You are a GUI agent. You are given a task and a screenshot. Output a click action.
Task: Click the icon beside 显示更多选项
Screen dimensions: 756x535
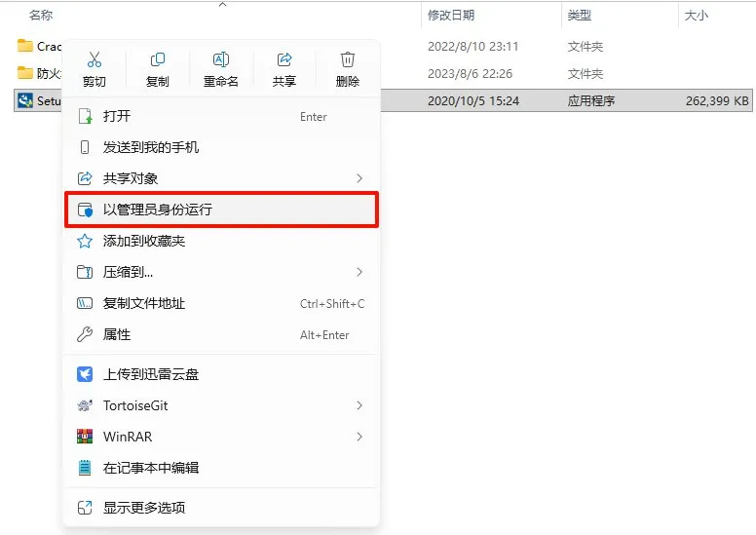(85, 508)
